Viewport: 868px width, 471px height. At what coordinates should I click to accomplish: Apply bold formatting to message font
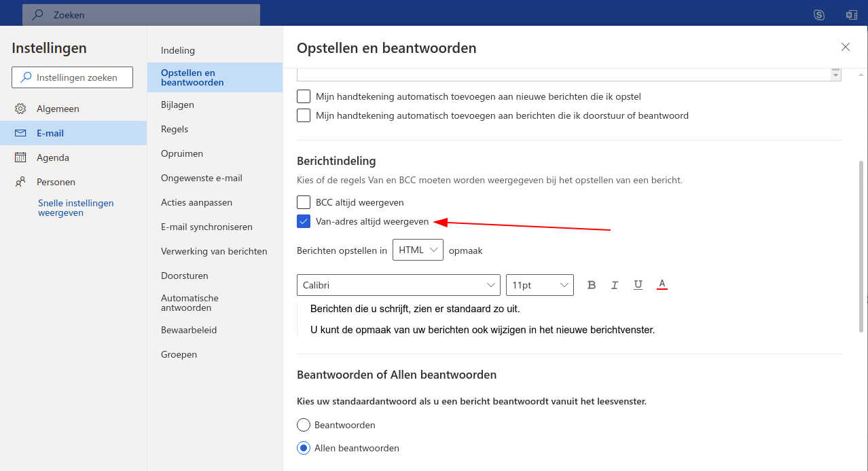(592, 285)
